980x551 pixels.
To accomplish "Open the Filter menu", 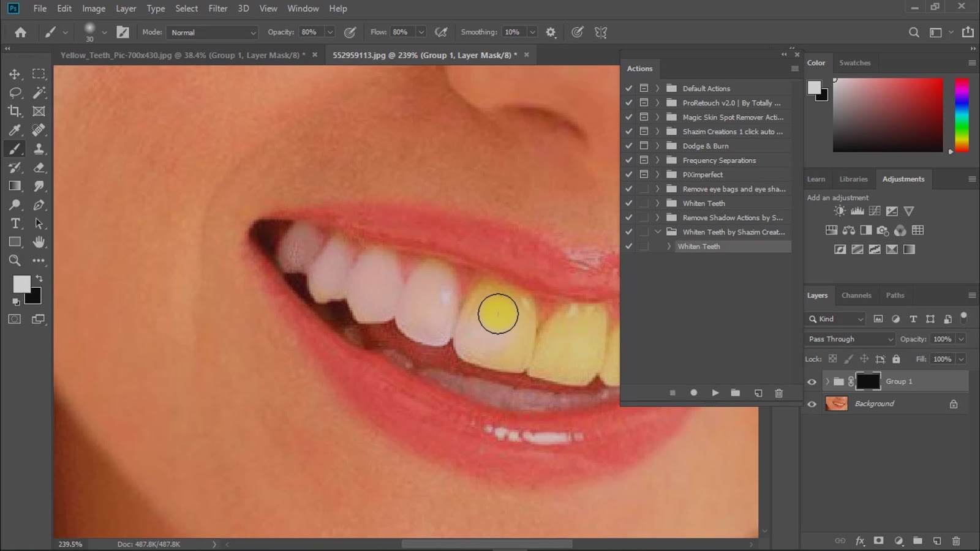I will (x=217, y=8).
